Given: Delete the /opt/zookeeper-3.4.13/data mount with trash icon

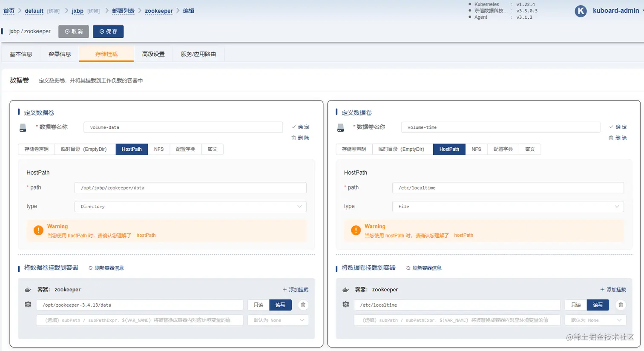Looking at the screenshot, I should pos(303,305).
